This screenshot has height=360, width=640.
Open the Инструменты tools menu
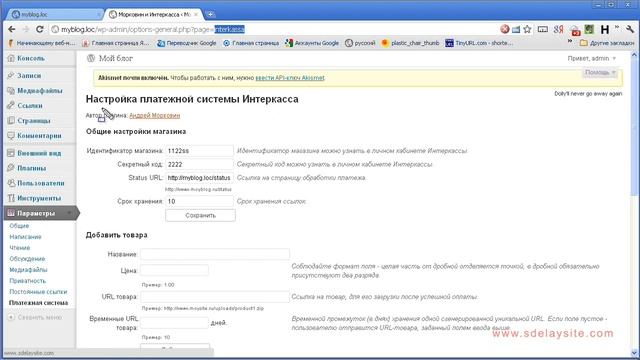pyautogui.click(x=39, y=198)
